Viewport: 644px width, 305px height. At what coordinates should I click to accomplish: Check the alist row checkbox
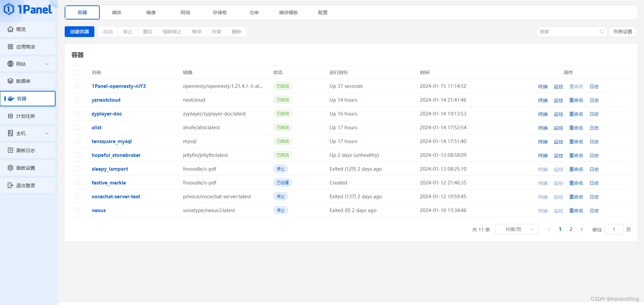[x=78, y=128]
